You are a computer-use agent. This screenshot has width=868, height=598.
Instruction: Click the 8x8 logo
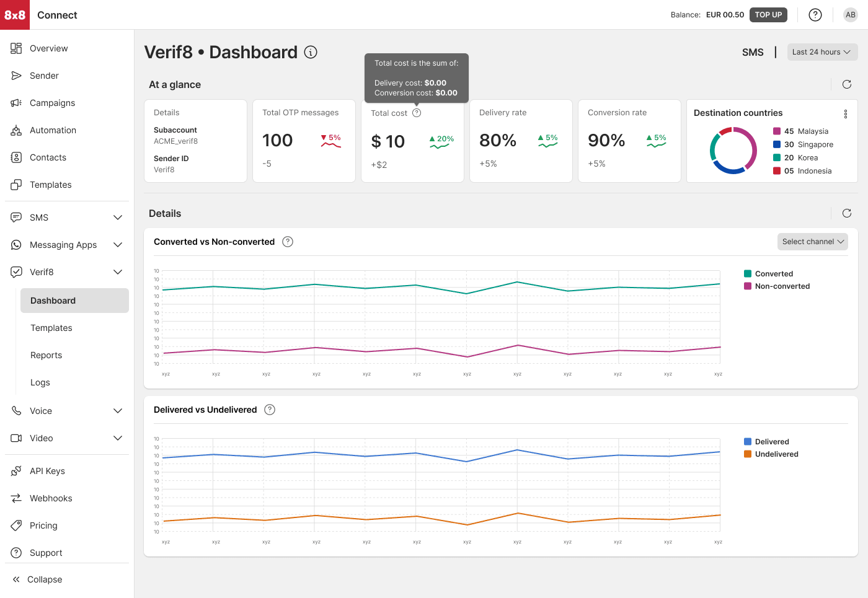pos(15,15)
